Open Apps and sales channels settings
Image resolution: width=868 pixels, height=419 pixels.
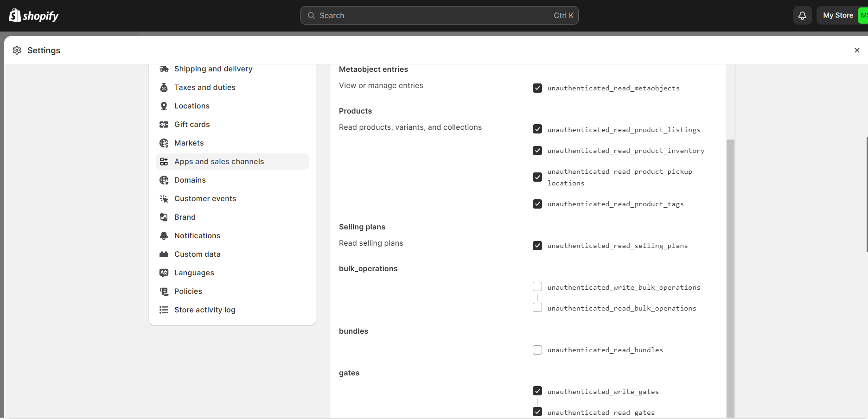(x=219, y=162)
